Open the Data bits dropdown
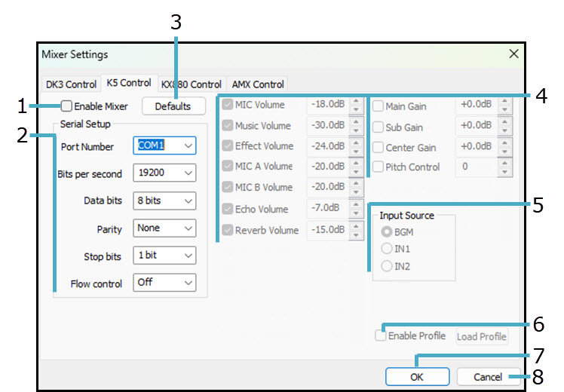564x392 pixels. click(164, 201)
